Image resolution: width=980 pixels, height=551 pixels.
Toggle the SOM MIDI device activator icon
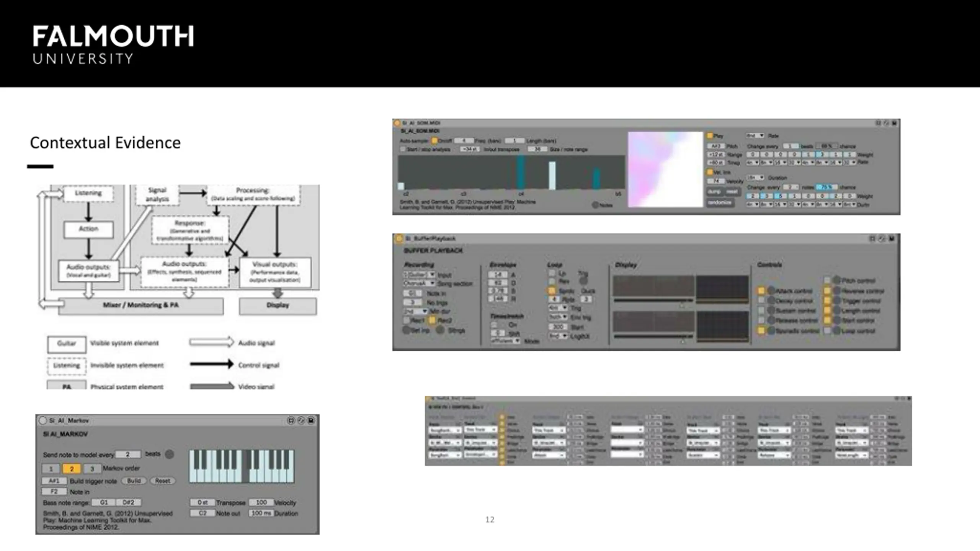tap(397, 123)
